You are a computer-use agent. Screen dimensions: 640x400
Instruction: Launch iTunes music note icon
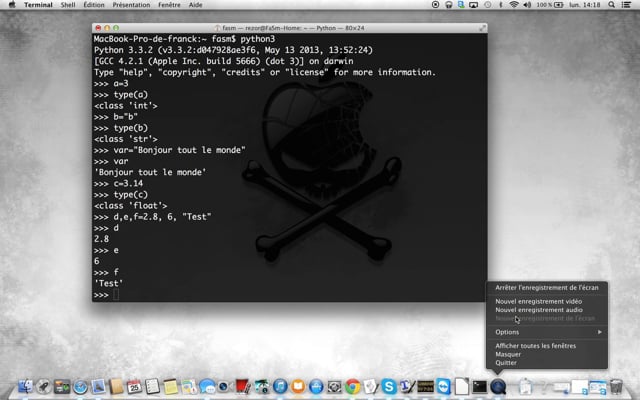click(280, 386)
